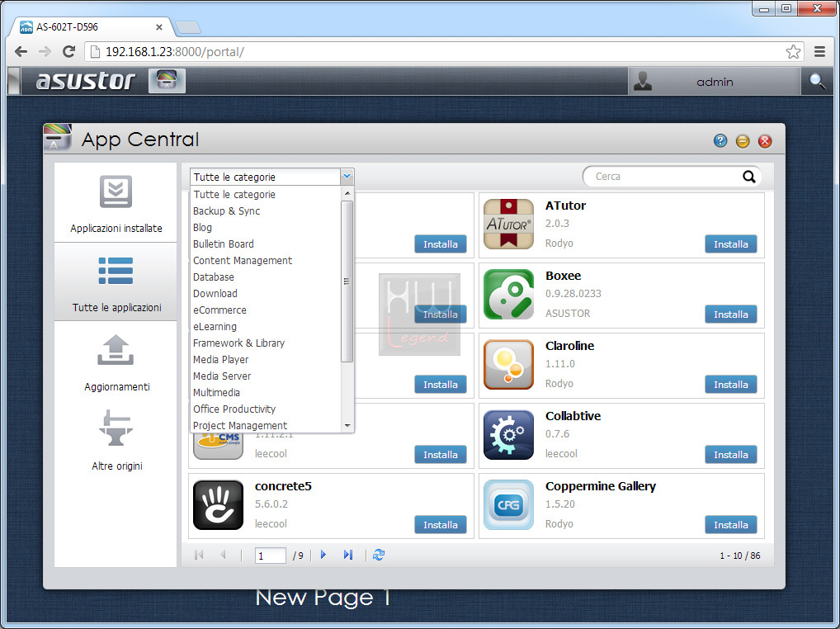Install concrete5
This screenshot has height=629, width=840.
[441, 525]
